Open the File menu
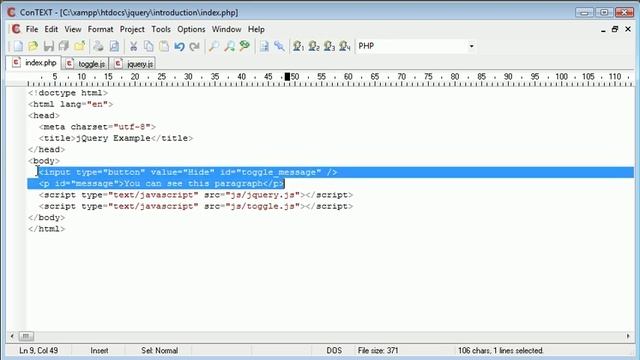Viewport: 640px width, 360px height. (x=32, y=29)
